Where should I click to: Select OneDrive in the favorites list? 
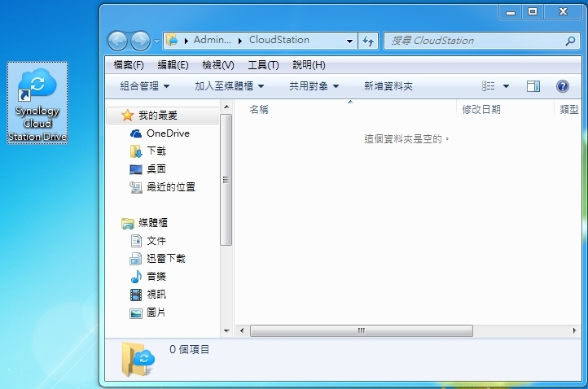[x=168, y=133]
